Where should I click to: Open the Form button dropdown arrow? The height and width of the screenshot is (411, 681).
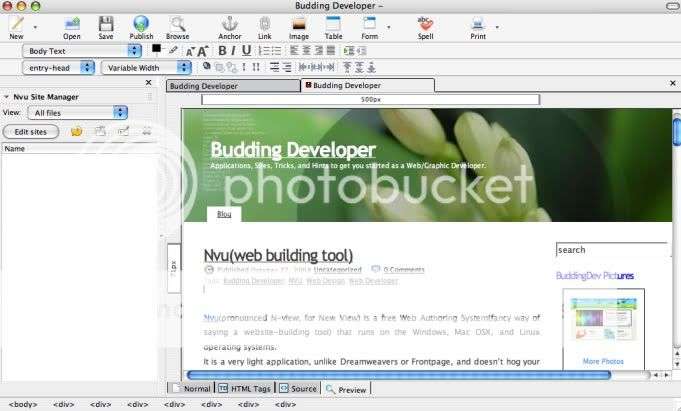[389, 27]
